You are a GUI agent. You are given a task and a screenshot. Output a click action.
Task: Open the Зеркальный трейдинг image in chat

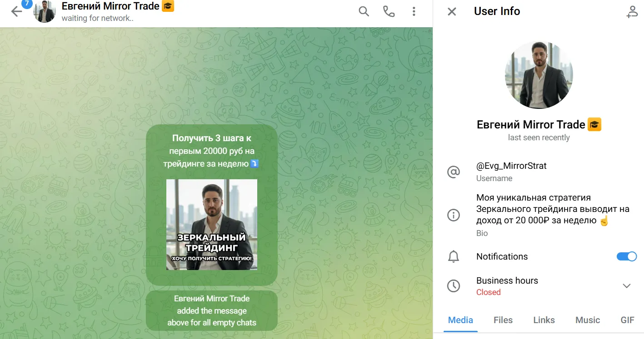(212, 225)
